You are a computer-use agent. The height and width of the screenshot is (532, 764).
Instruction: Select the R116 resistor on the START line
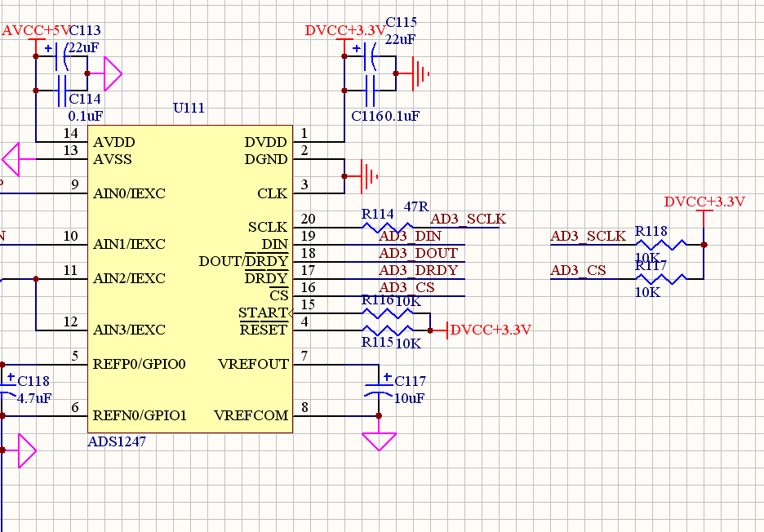pyautogui.click(x=388, y=313)
